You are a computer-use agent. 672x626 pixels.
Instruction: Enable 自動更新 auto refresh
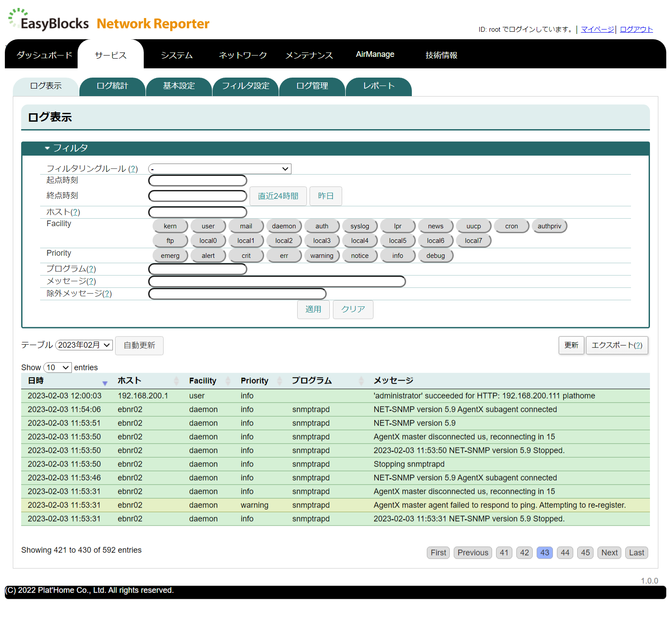pos(139,346)
